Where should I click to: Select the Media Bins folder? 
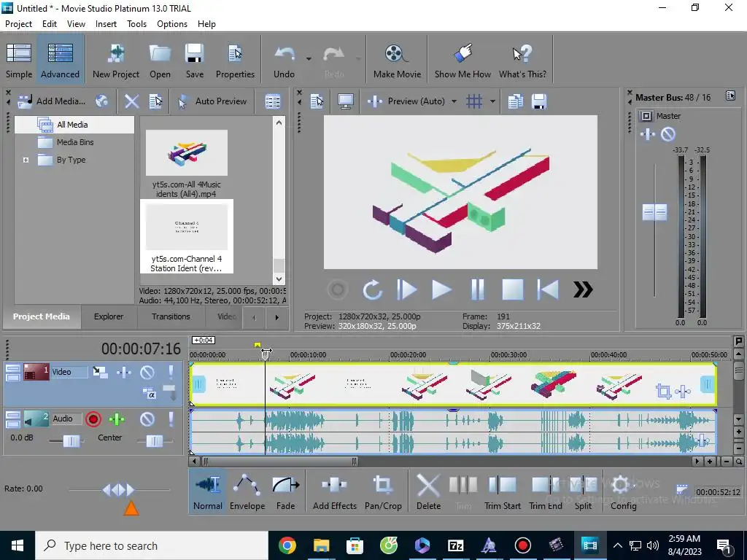coord(75,142)
